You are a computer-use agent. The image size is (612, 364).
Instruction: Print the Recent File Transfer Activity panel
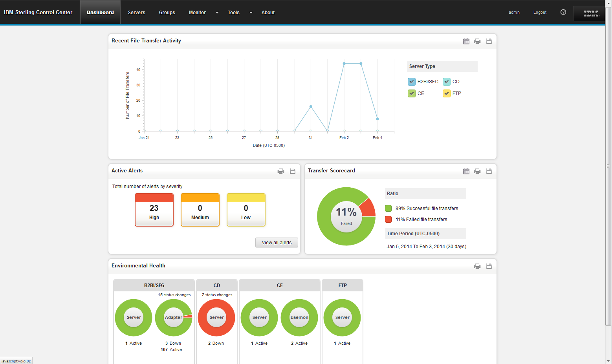point(477,41)
